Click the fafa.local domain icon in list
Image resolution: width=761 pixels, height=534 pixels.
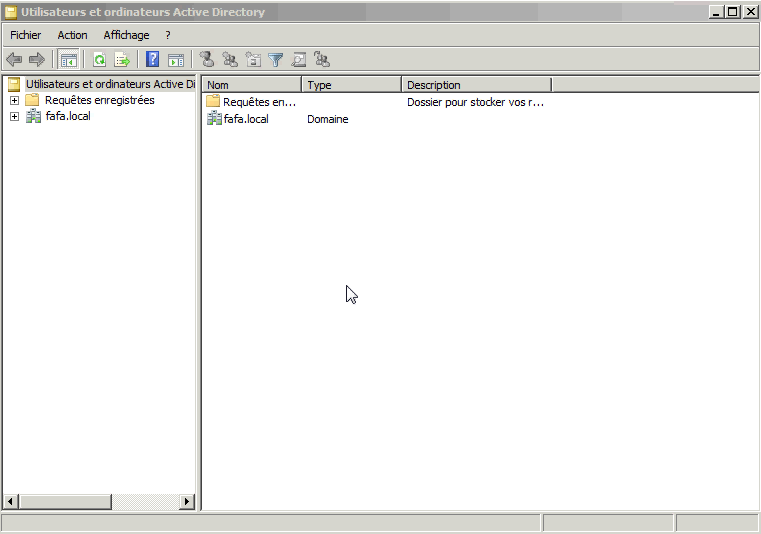point(214,118)
